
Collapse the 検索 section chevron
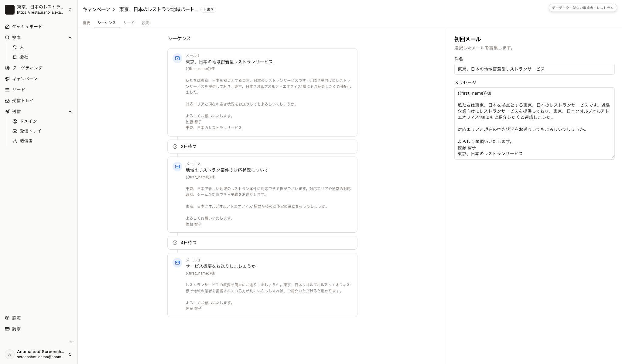(x=70, y=38)
